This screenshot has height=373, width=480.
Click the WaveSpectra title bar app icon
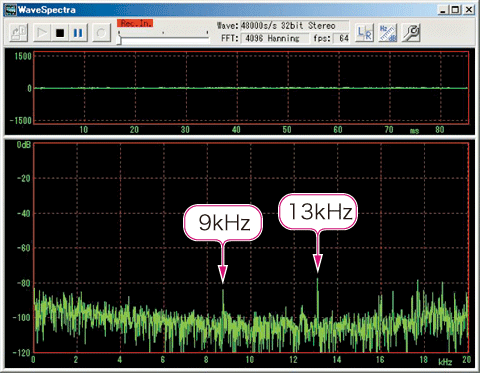(10, 10)
